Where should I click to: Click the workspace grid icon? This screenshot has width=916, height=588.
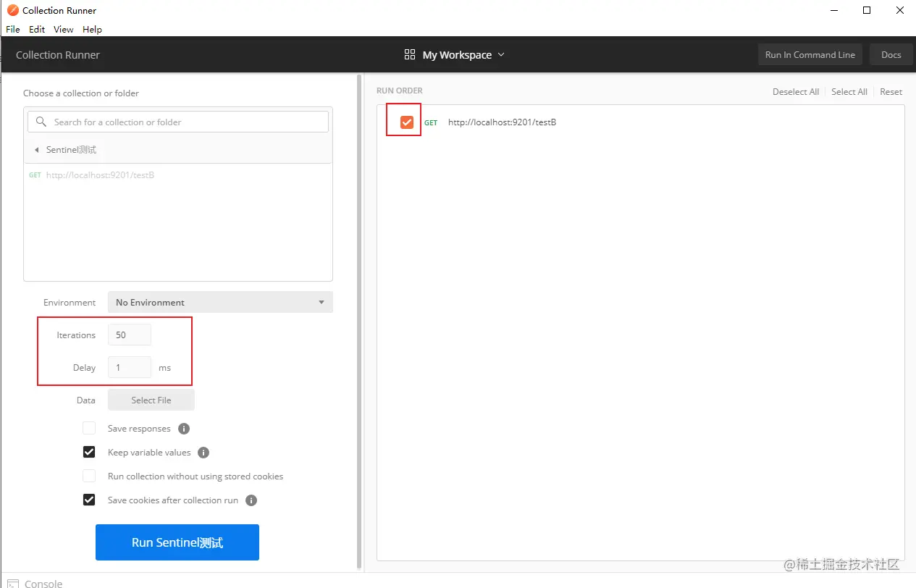[410, 54]
